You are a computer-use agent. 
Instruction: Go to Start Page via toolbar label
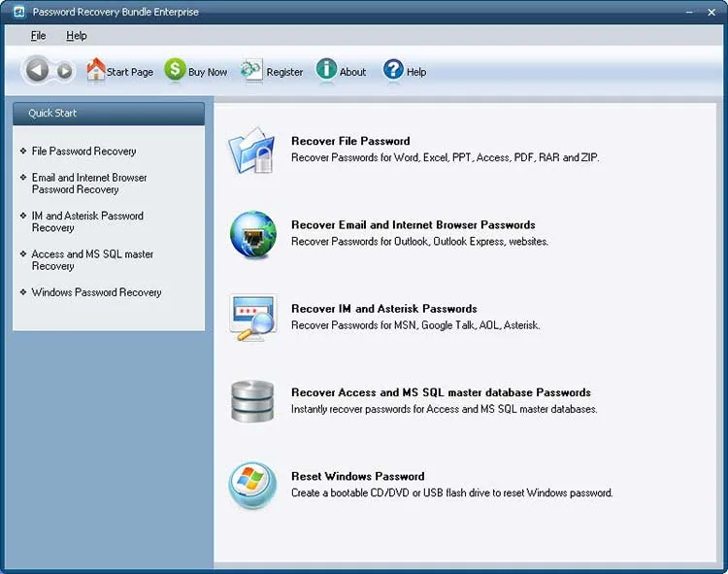click(x=130, y=72)
